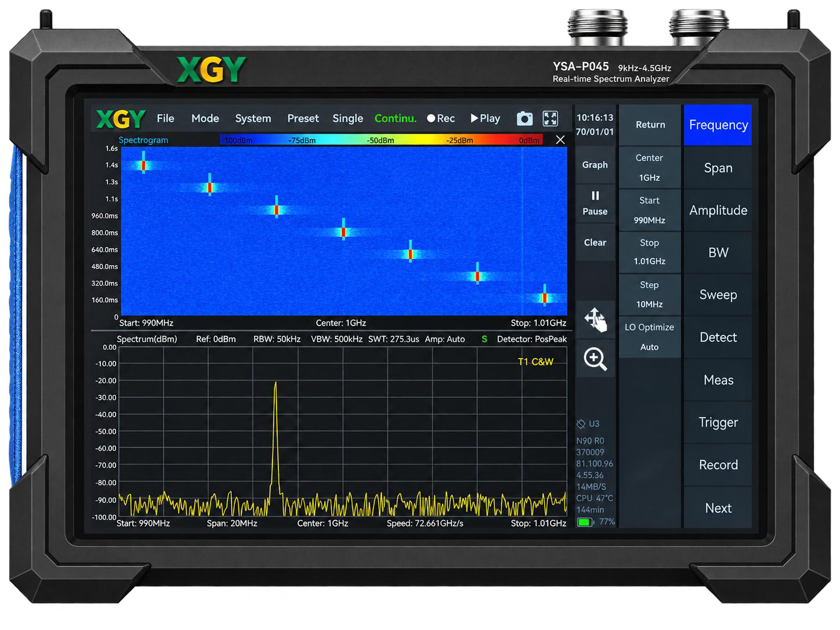
Task: Open the Mode menu
Action: [205, 118]
